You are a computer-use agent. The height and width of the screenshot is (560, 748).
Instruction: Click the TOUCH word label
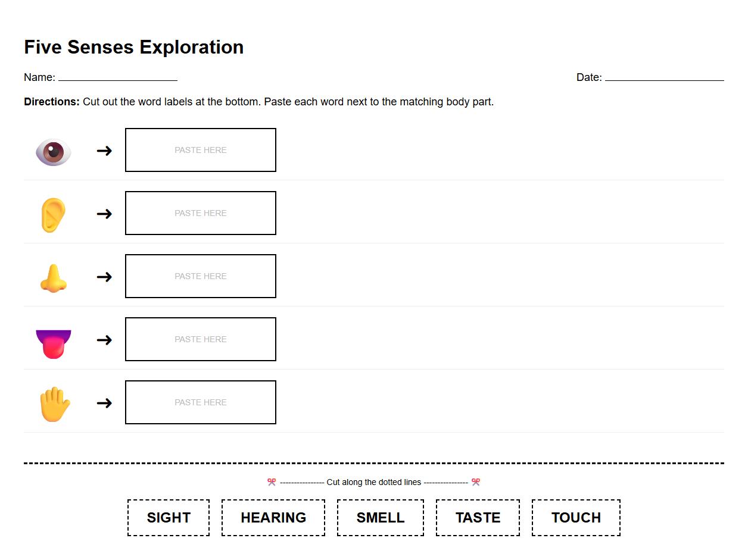(576, 517)
